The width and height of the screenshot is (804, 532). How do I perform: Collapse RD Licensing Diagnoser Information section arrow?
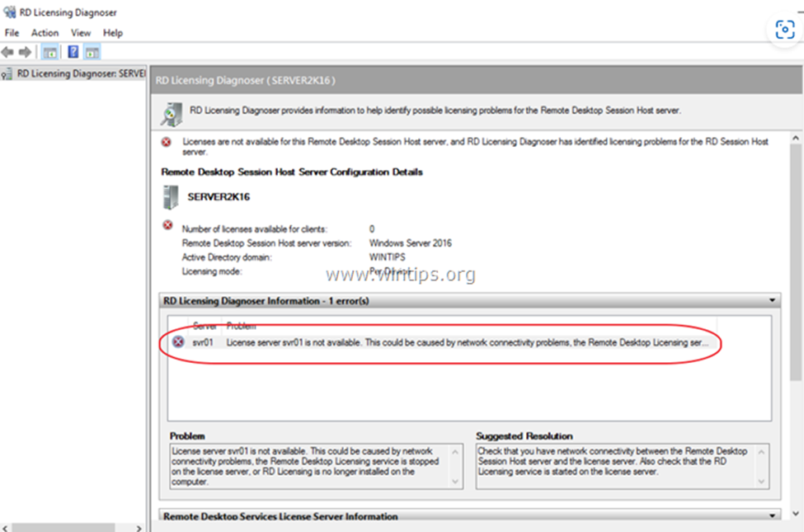772,300
